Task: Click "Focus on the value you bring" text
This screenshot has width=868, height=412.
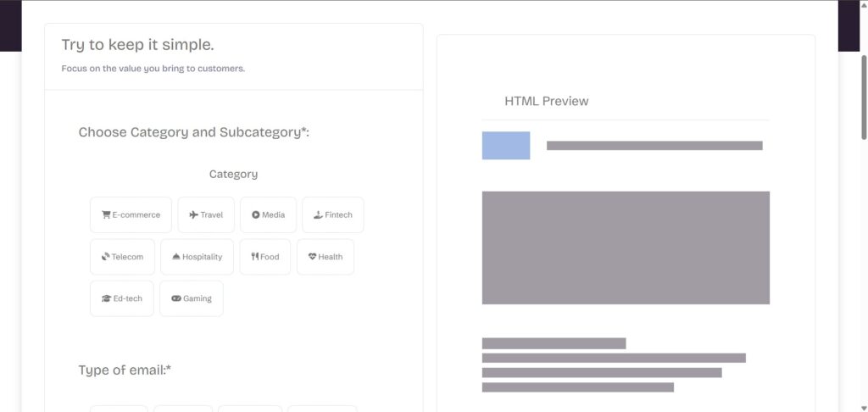Action: pyautogui.click(x=153, y=70)
